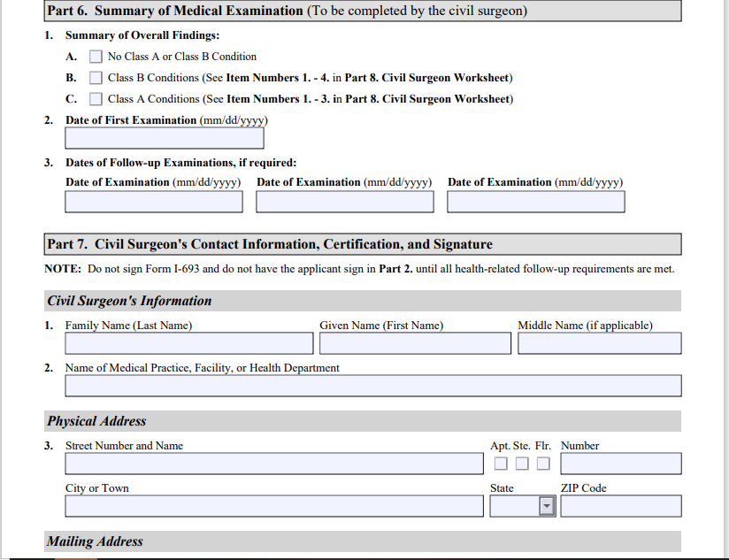Click the Name of Medical Practice field

373,386
